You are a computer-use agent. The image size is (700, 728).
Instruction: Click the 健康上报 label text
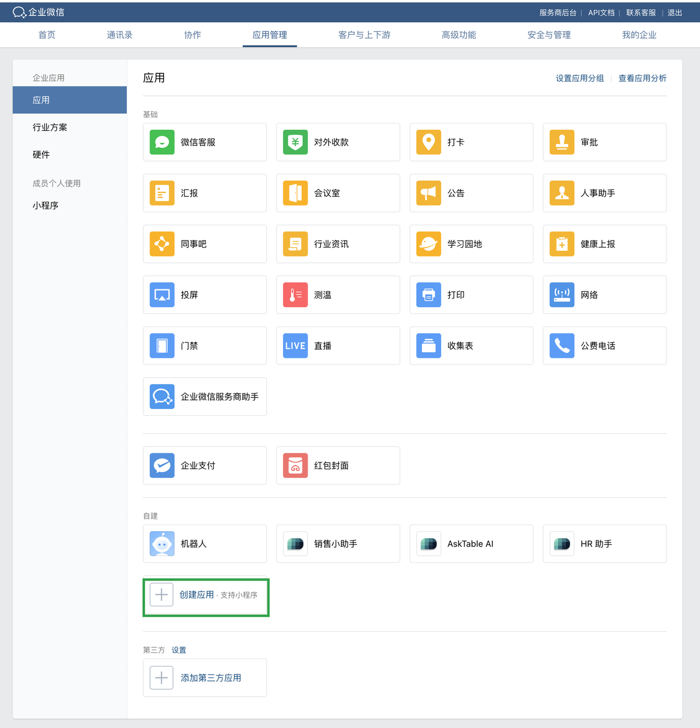click(598, 244)
